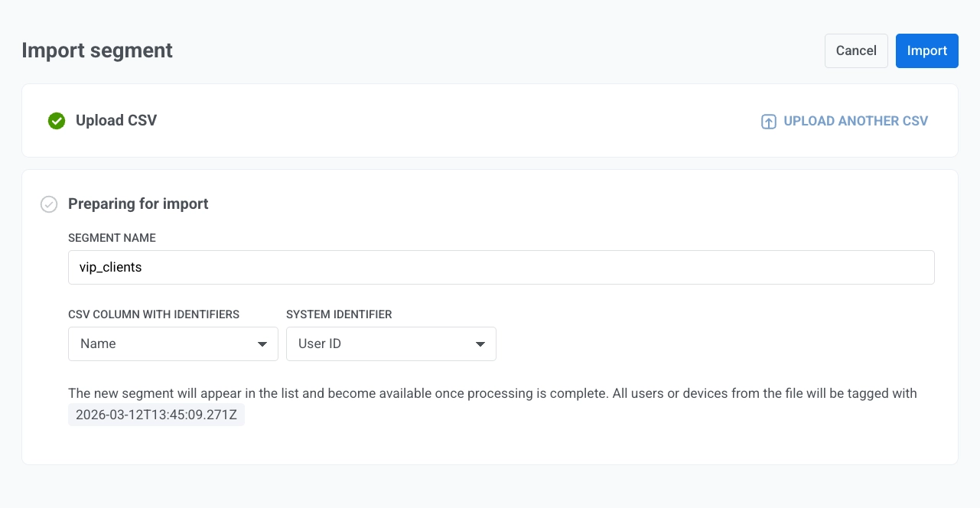Screen dimensions: 980x508
Task: Click the Upload CSV step header
Action: coord(116,121)
